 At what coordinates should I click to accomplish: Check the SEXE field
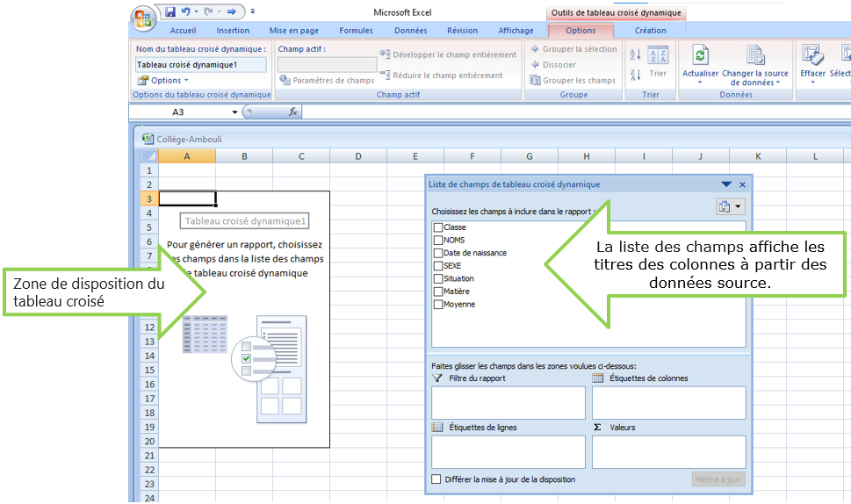438,266
